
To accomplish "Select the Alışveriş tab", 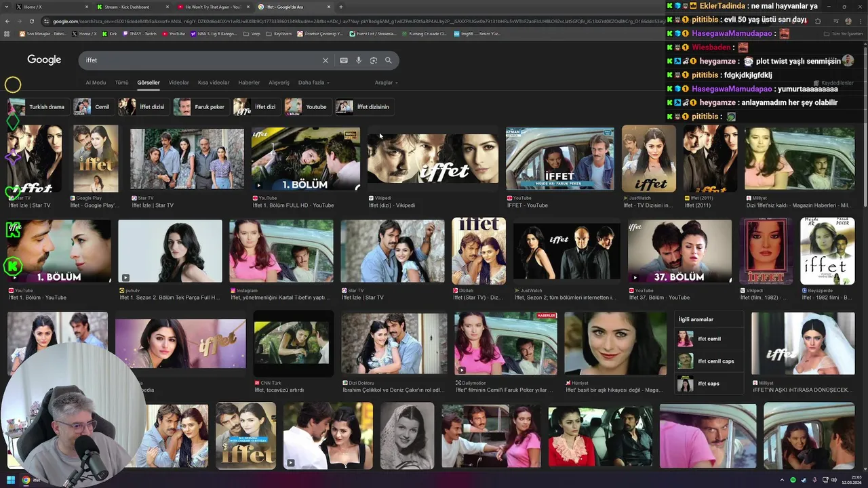I will click(x=279, y=83).
